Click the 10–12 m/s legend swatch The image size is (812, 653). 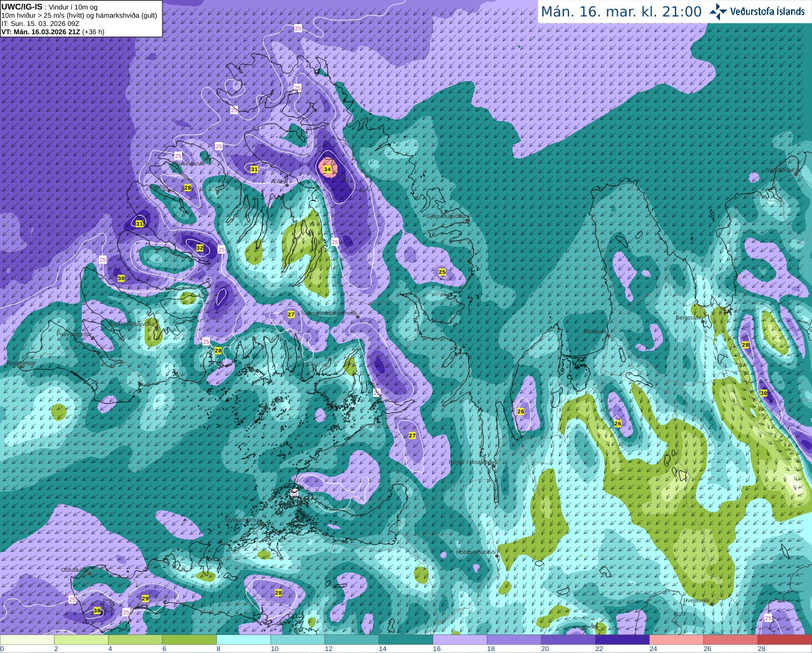point(298,640)
